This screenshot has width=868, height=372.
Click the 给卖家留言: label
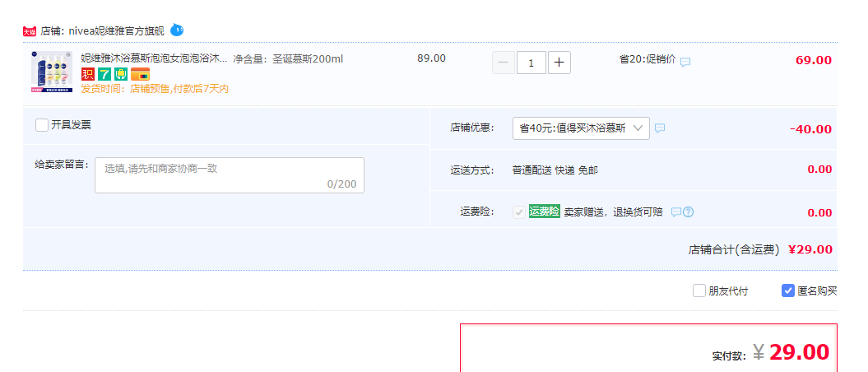pos(62,164)
